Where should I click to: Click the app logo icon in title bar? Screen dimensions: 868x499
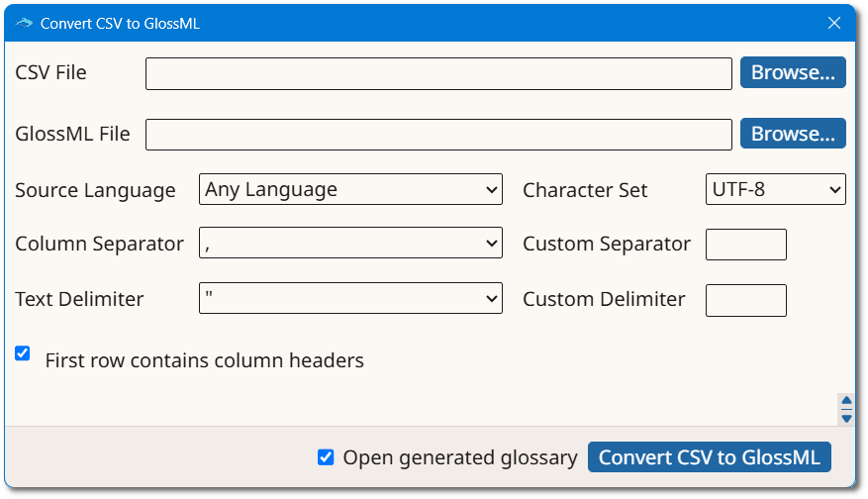pyautogui.click(x=24, y=23)
